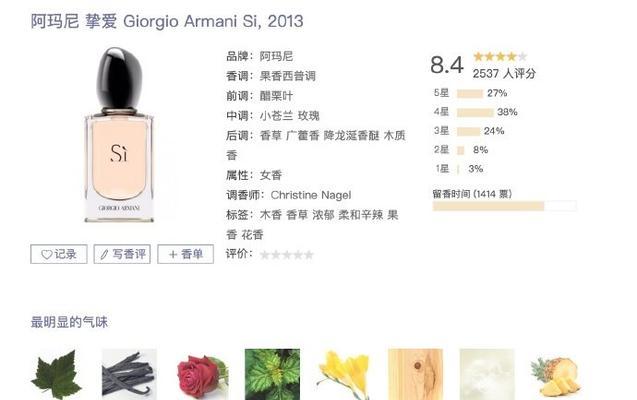
Task: Click the pencil icon in 写香评
Action: click(x=104, y=255)
